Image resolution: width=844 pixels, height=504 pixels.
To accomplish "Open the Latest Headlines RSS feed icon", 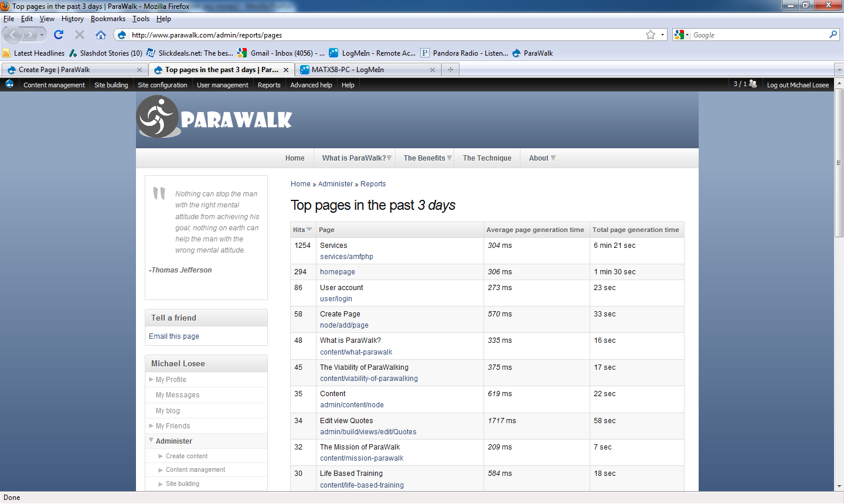I will (x=6, y=53).
